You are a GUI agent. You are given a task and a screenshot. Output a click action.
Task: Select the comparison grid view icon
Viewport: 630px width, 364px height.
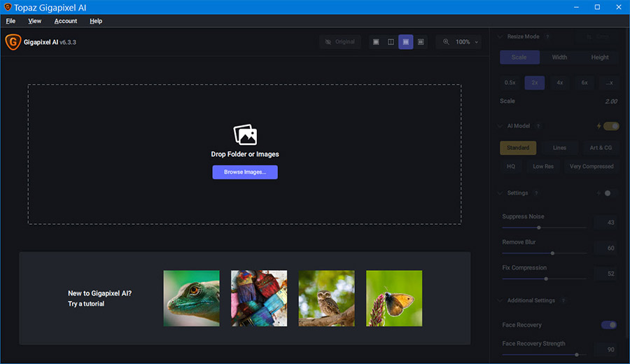(x=421, y=42)
